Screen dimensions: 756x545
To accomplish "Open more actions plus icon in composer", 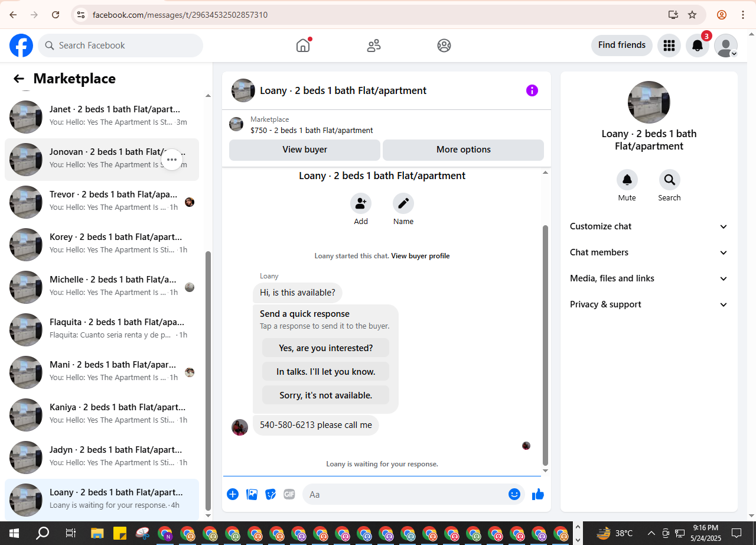I will (x=233, y=494).
